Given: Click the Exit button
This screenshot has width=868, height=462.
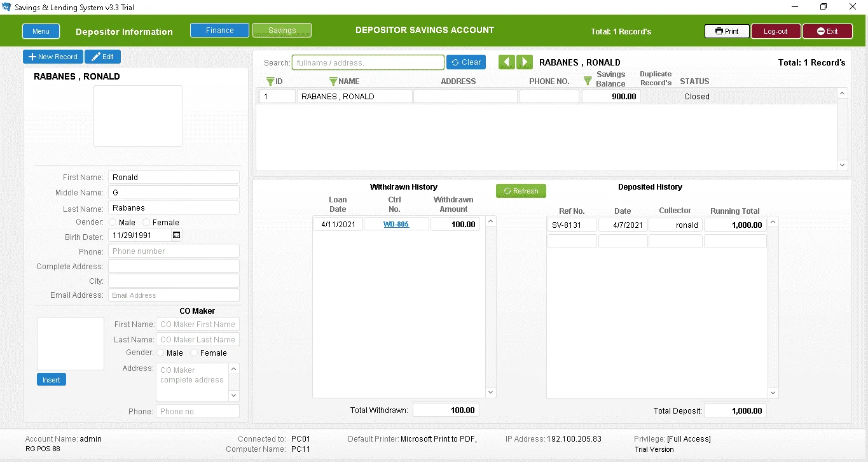Looking at the screenshot, I should coord(827,31).
